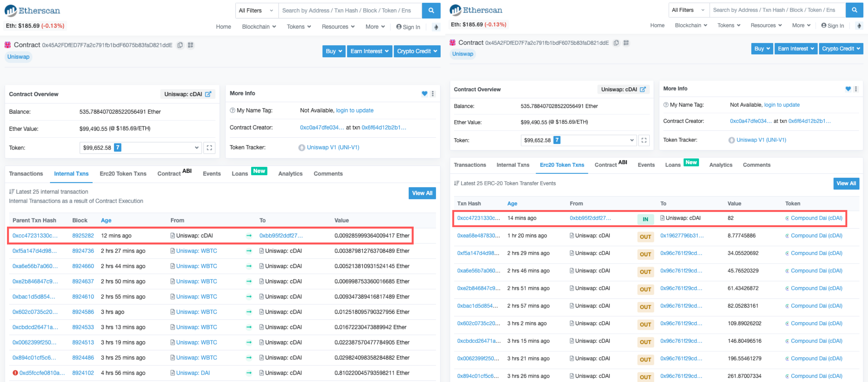Screen dimensions: 868x382
Task: Open the $99,652.58 token dropdown in left window
Action: pyautogui.click(x=140, y=148)
